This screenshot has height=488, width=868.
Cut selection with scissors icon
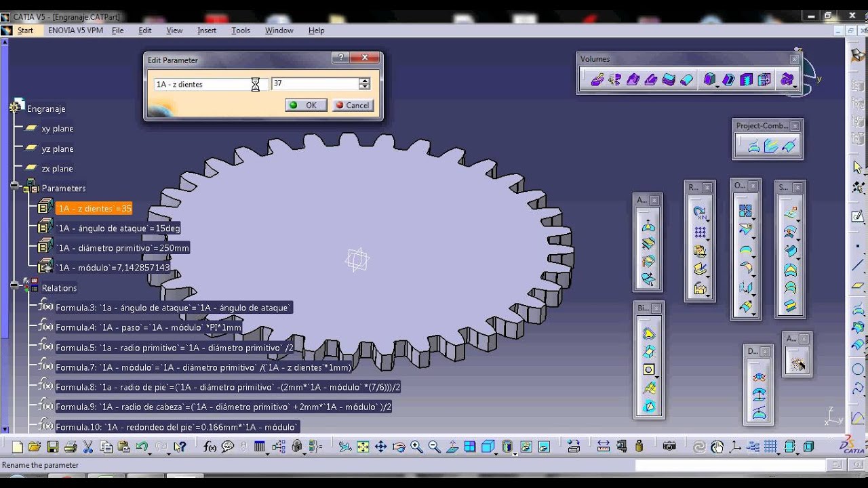pyautogui.click(x=87, y=447)
